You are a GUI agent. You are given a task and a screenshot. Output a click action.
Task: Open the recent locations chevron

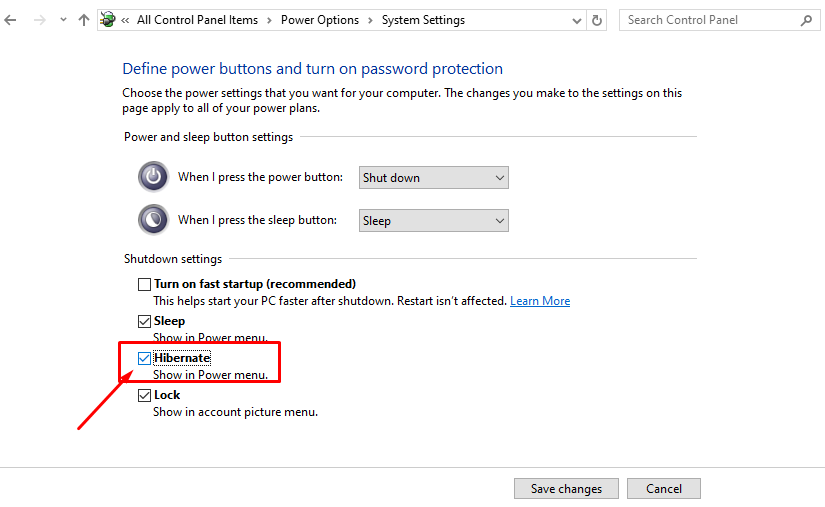63,20
